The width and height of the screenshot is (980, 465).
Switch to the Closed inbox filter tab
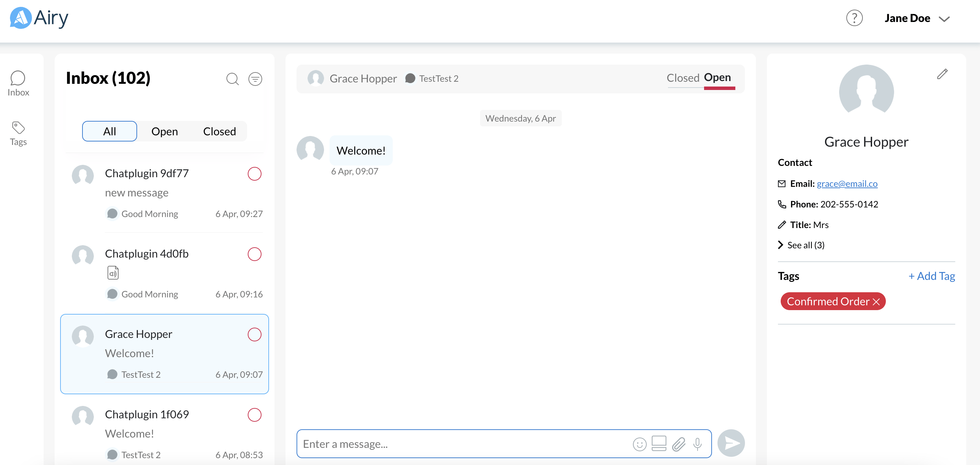coord(219,131)
